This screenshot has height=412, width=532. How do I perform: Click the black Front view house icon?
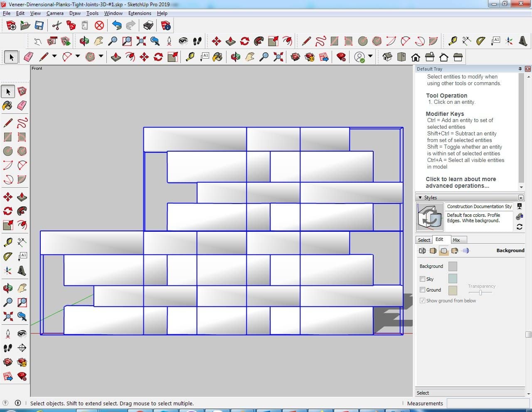[x=415, y=57]
